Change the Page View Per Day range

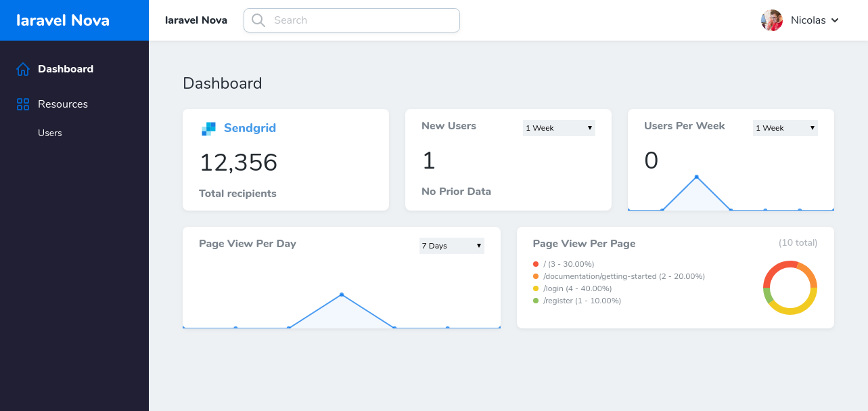click(x=451, y=246)
